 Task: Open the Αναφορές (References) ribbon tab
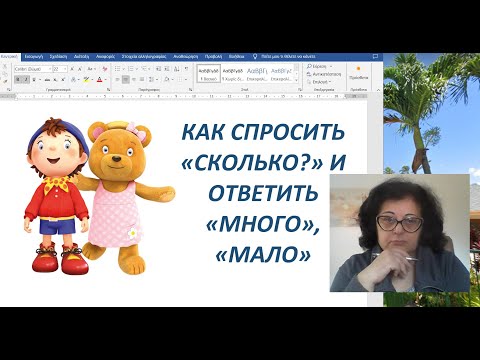106,57
